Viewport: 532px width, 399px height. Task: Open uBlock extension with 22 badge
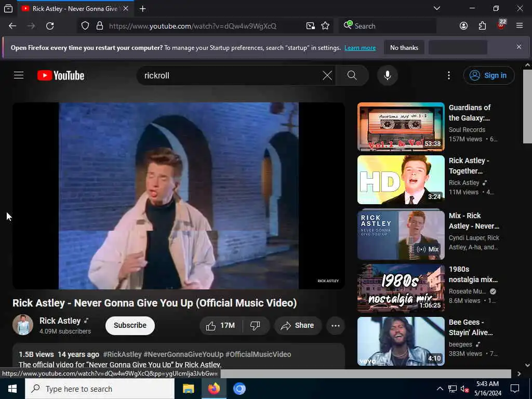point(501,25)
